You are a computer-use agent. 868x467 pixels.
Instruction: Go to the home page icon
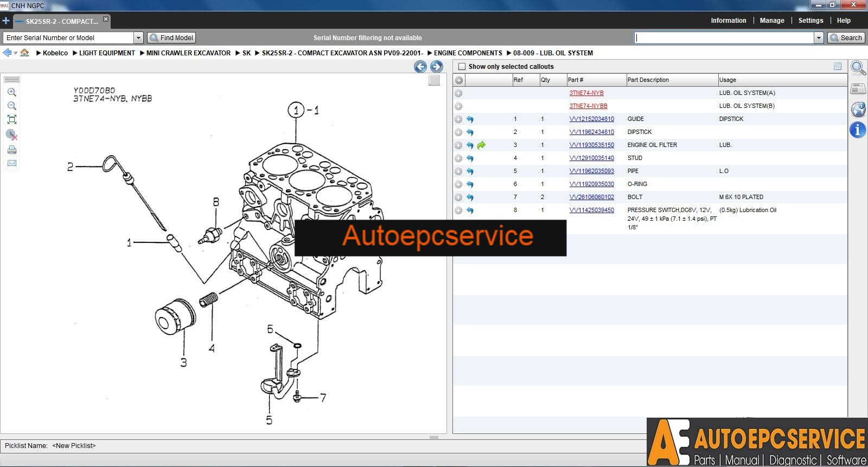[x=24, y=53]
